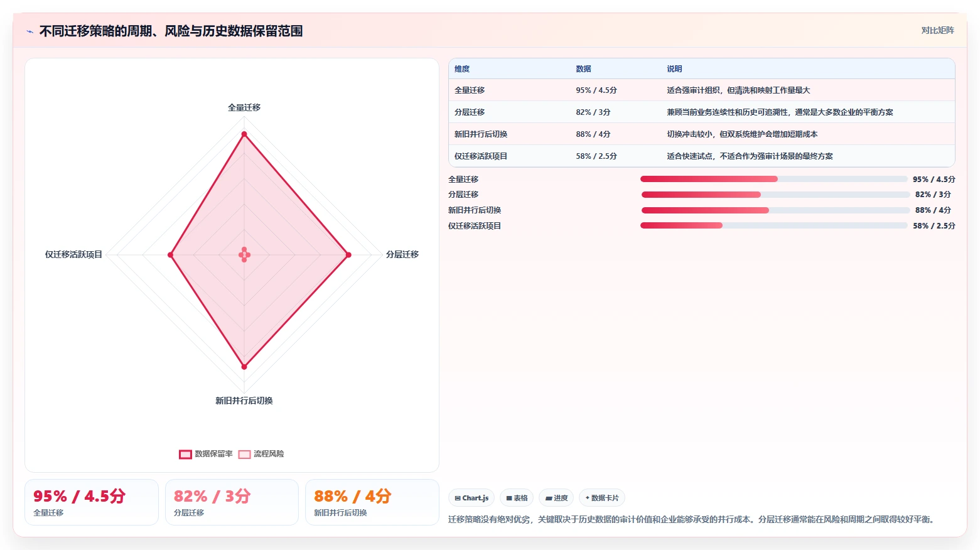980x550 pixels.
Task: Select the 仅迁移活跃项目 progress bar
Action: (x=773, y=225)
